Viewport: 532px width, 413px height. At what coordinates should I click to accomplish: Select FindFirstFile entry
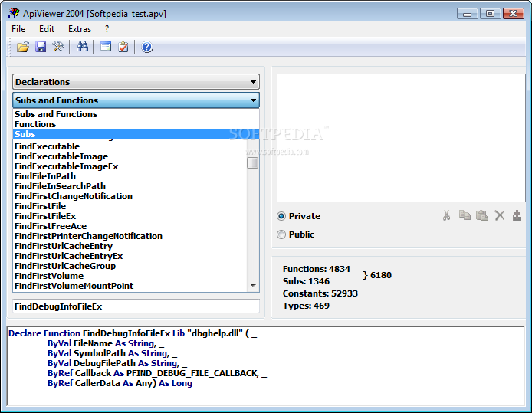click(x=41, y=206)
